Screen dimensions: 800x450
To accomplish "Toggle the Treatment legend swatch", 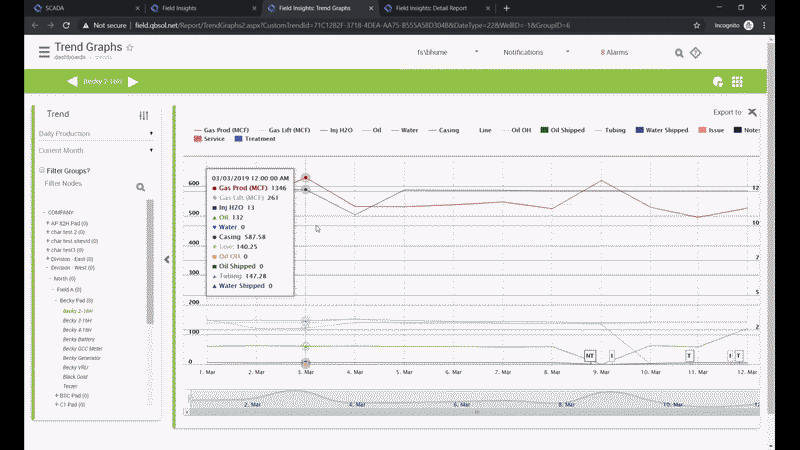I will 238,139.
